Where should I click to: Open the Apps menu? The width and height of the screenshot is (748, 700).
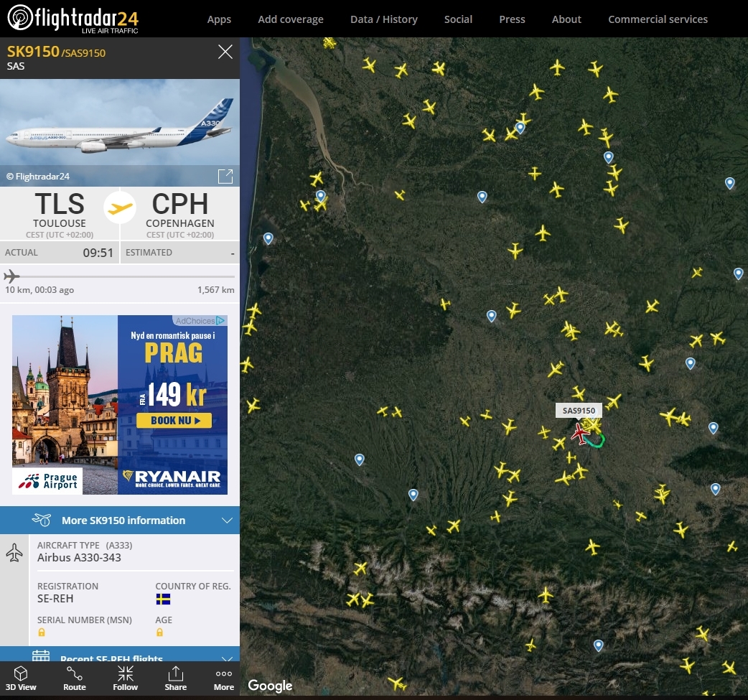click(x=219, y=19)
